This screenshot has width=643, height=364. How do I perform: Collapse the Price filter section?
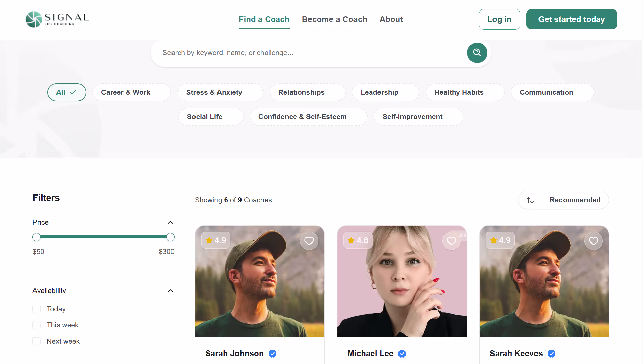tap(170, 222)
